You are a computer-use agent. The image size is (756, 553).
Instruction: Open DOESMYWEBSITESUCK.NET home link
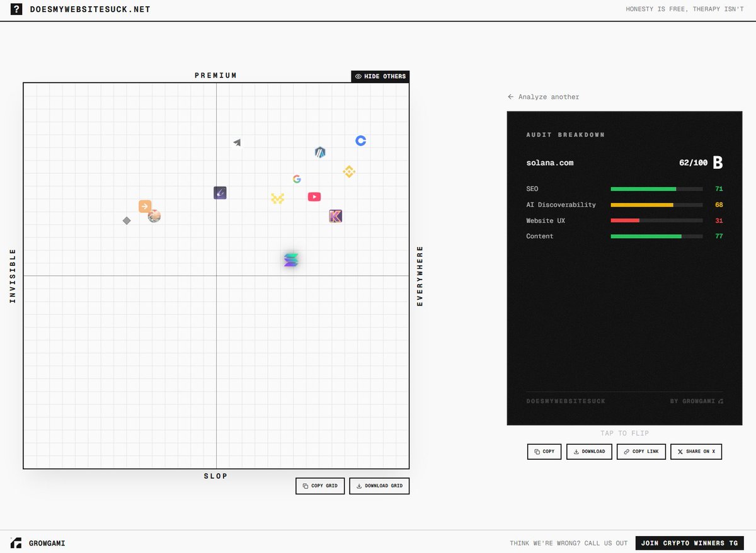coord(90,9)
